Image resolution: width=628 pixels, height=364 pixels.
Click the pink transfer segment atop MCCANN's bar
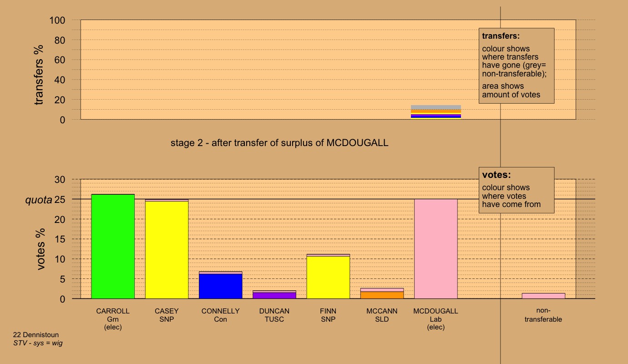coord(382,290)
